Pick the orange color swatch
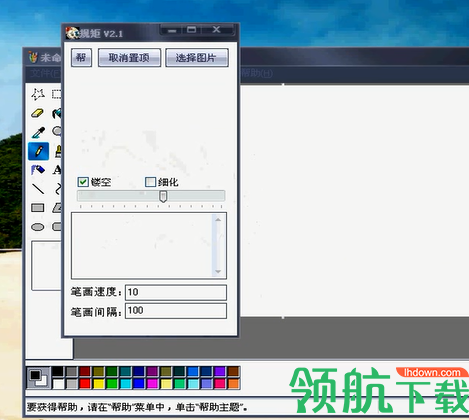The height and width of the screenshot is (420, 469). point(233,384)
